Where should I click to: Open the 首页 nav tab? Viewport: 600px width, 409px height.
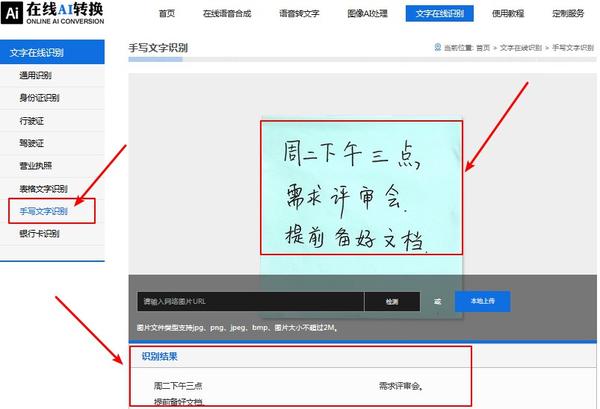click(167, 13)
